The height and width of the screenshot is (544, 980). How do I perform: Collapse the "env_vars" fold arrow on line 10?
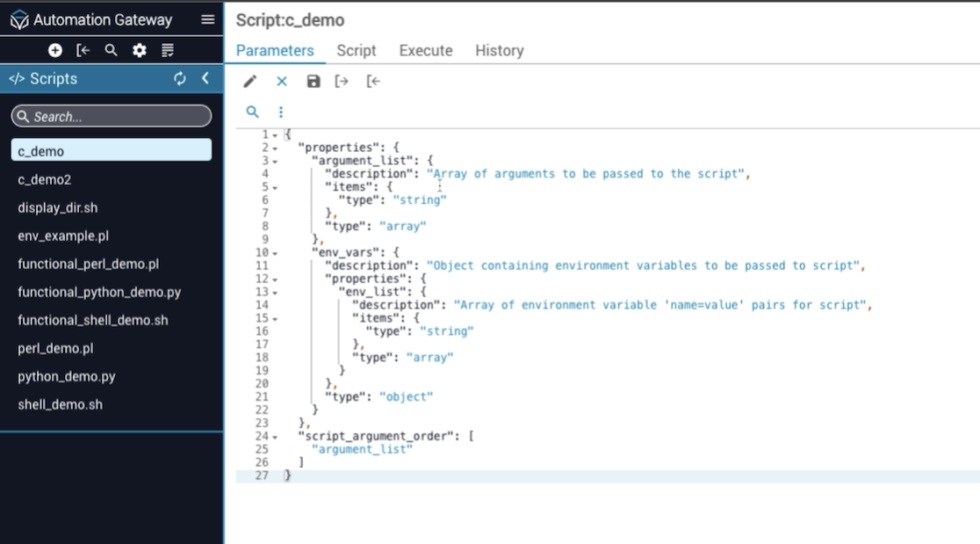coord(275,253)
